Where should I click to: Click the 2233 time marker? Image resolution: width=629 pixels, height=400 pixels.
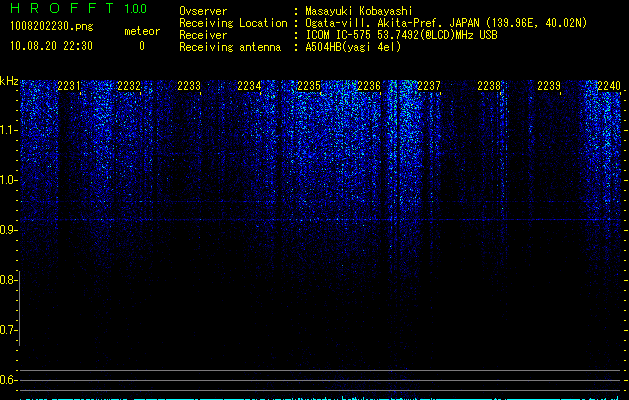[189, 86]
